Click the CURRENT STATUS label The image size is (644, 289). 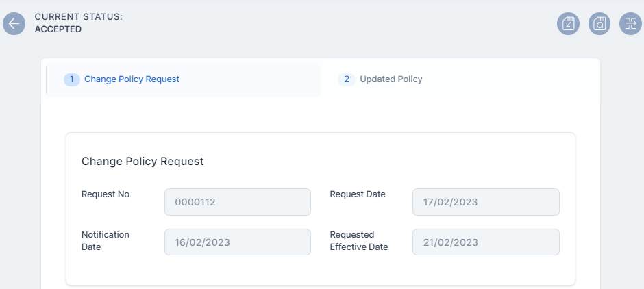tap(79, 16)
